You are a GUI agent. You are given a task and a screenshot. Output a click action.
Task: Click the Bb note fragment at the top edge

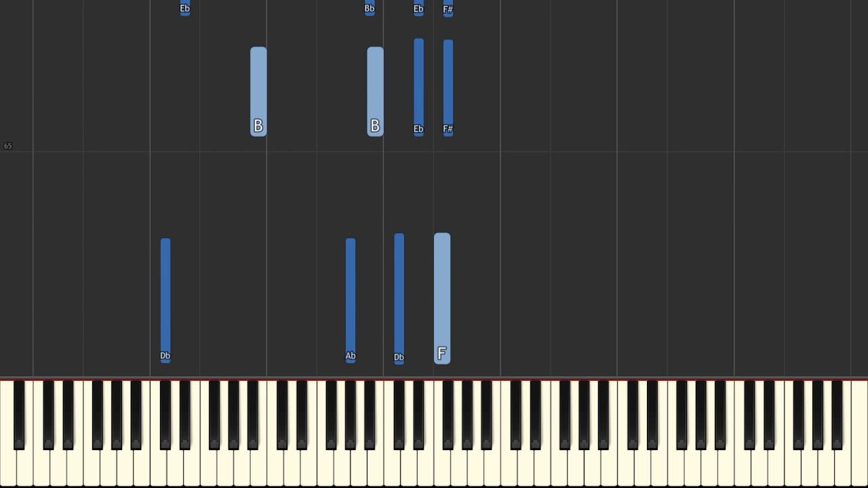click(x=370, y=7)
